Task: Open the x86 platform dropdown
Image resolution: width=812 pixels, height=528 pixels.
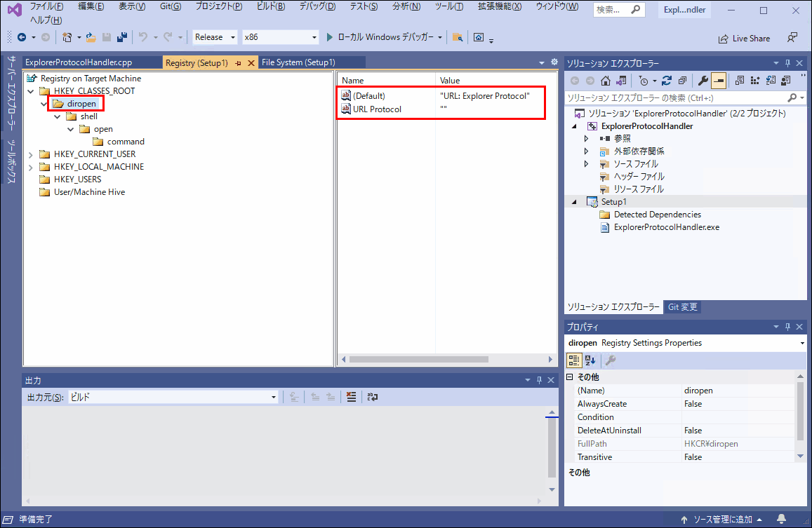Action: [280, 37]
